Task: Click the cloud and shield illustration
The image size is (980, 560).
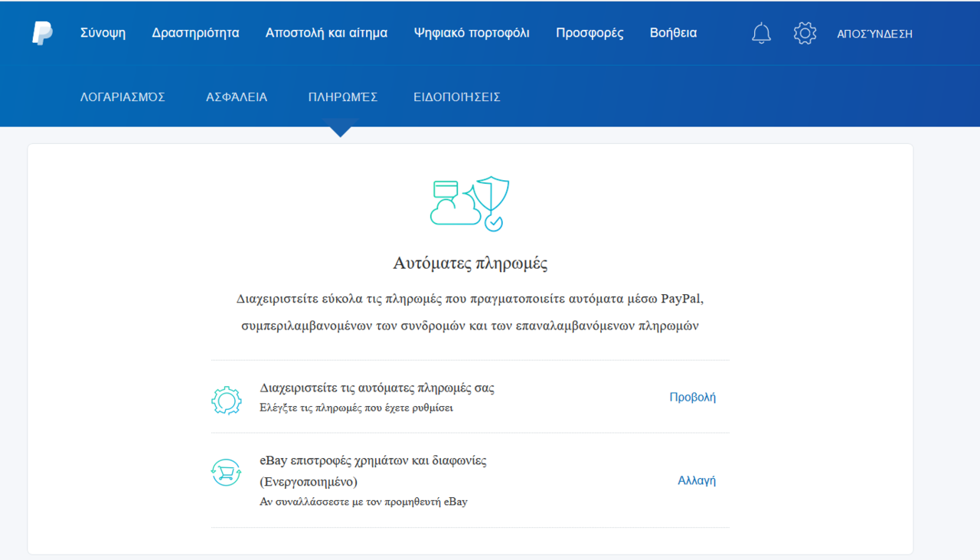Action: pos(470,204)
